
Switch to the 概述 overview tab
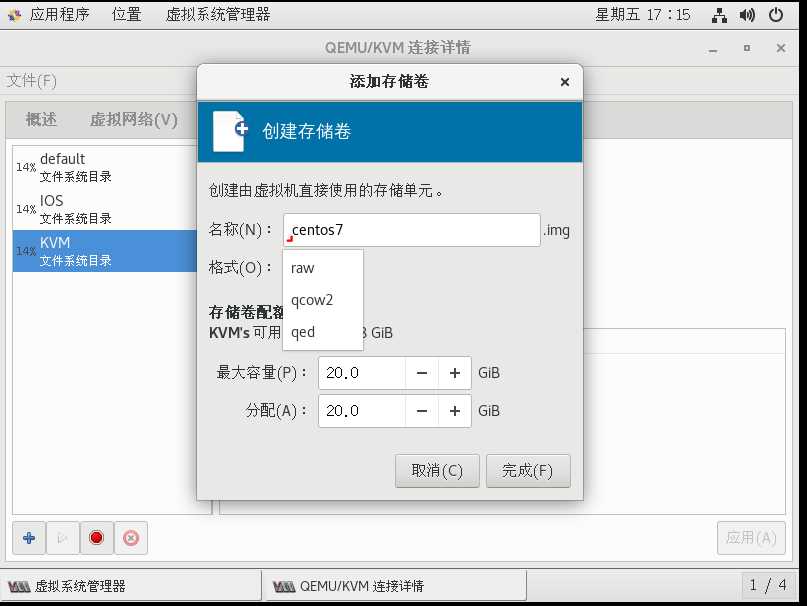click(41, 119)
